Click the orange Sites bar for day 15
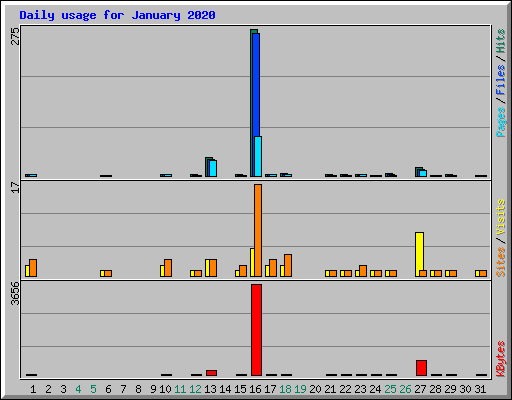Screen dimensions: 512x400 tap(243, 271)
